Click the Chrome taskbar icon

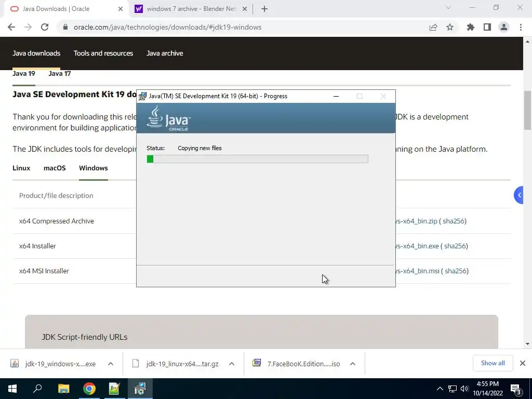pos(89,389)
